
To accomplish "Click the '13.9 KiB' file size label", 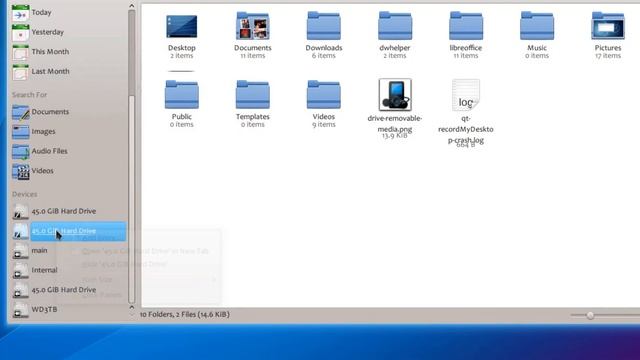I will [x=395, y=136].
